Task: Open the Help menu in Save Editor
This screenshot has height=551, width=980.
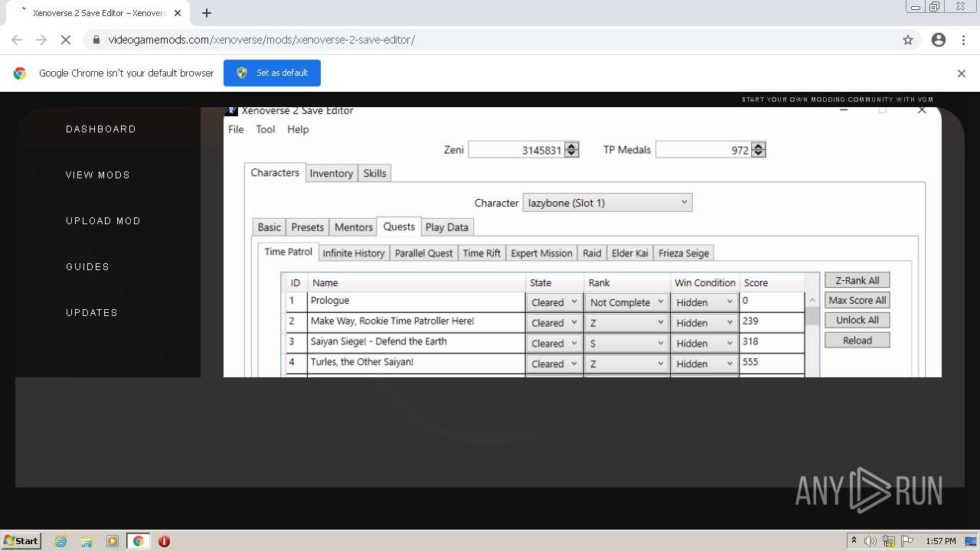Action: click(298, 129)
